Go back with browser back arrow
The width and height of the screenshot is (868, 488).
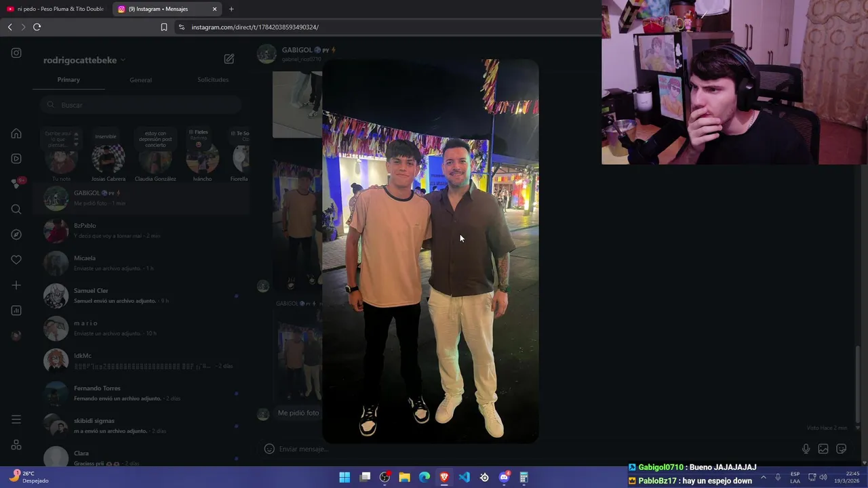click(x=9, y=27)
